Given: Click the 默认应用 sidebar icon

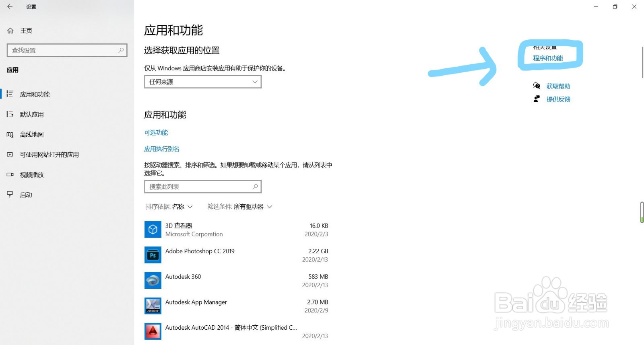Looking at the screenshot, I should pyautogui.click(x=10, y=114).
